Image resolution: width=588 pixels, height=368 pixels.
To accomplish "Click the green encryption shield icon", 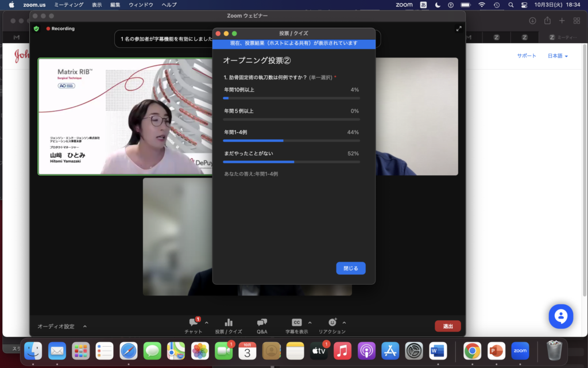I will (37, 28).
